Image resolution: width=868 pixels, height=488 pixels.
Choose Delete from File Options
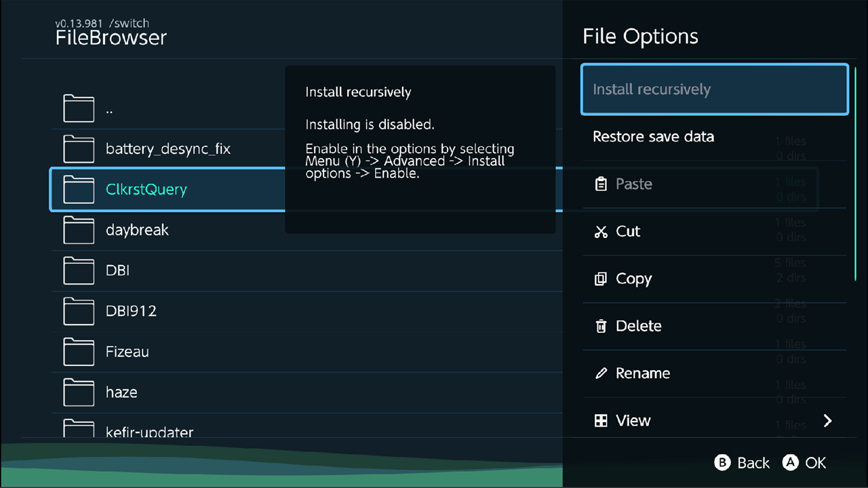pyautogui.click(x=715, y=327)
